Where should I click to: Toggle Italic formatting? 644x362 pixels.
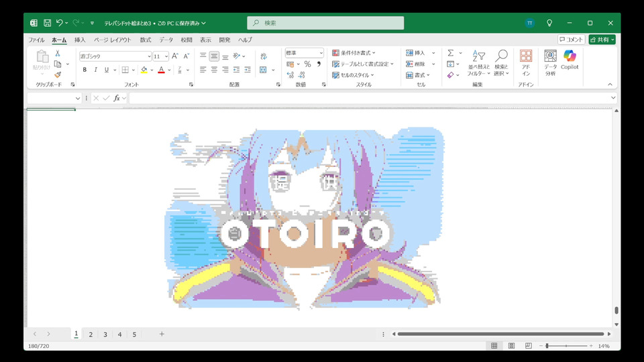(x=96, y=70)
